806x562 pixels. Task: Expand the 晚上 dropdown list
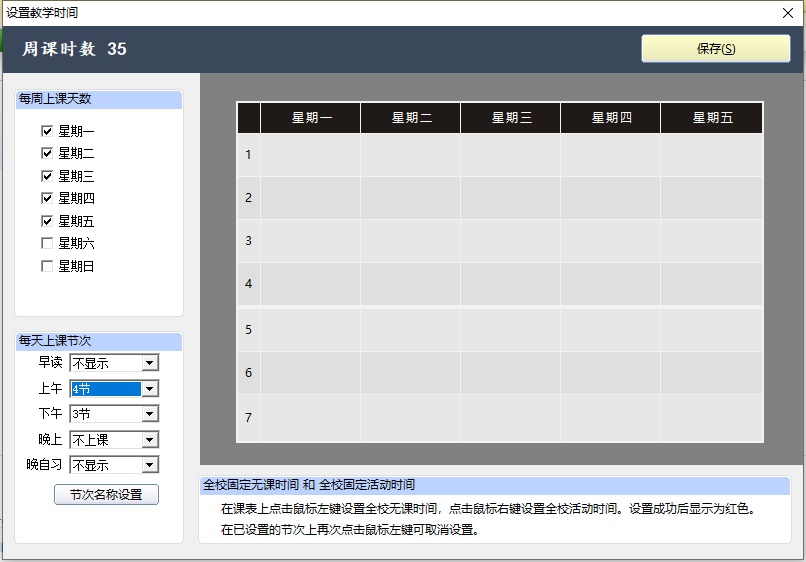pos(150,440)
